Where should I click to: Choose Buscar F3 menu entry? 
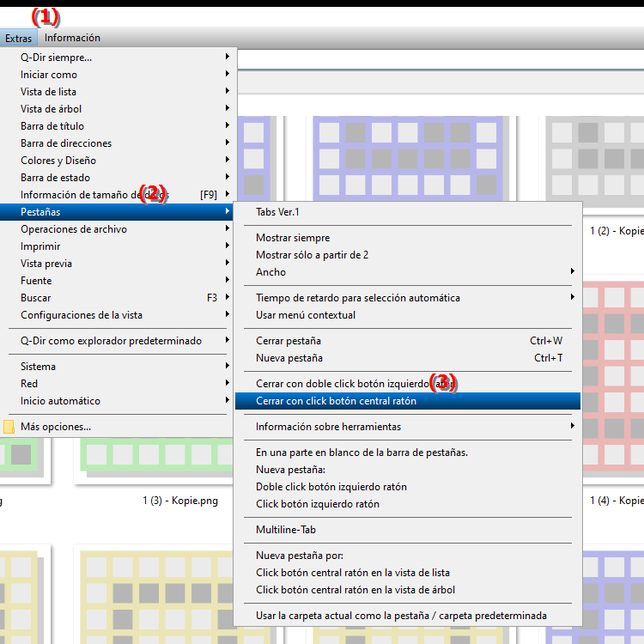click(117, 298)
